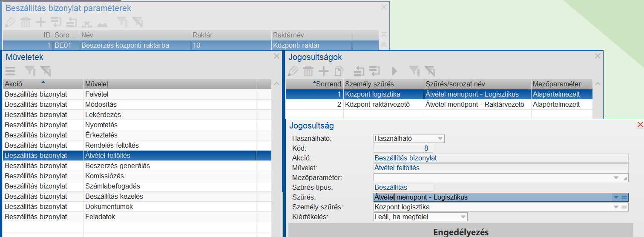Screen dimensions: 644x237
Task: Click list icon beside Szűrés field
Action: (x=625, y=197)
